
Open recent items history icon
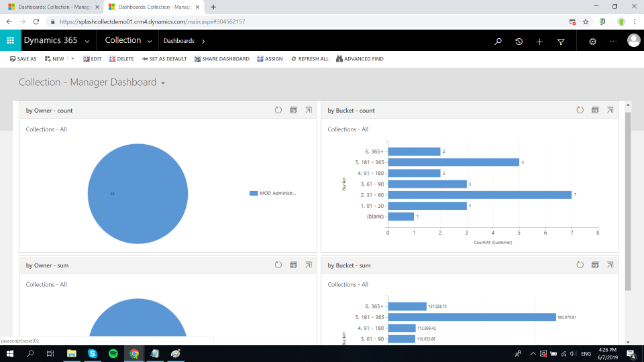click(x=519, y=41)
